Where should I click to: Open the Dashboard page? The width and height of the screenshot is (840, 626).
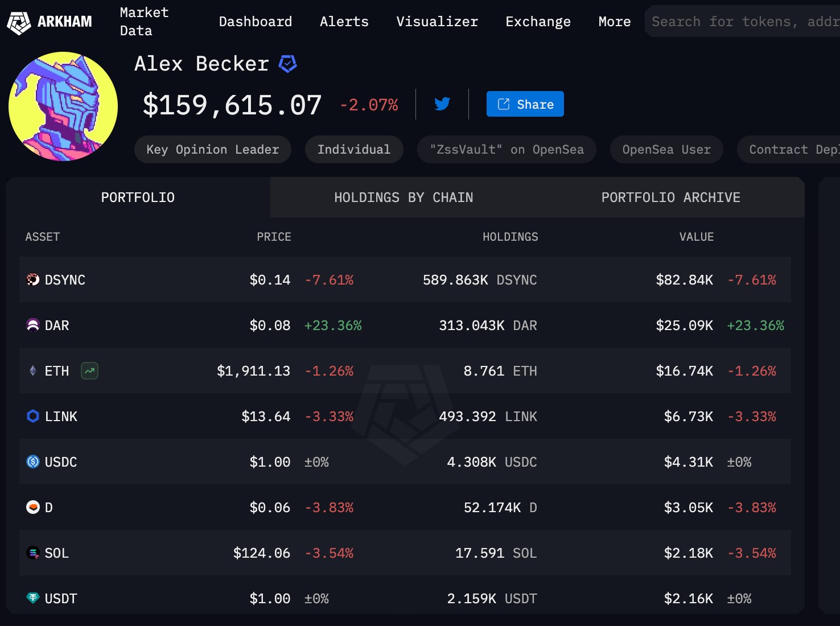(x=255, y=22)
